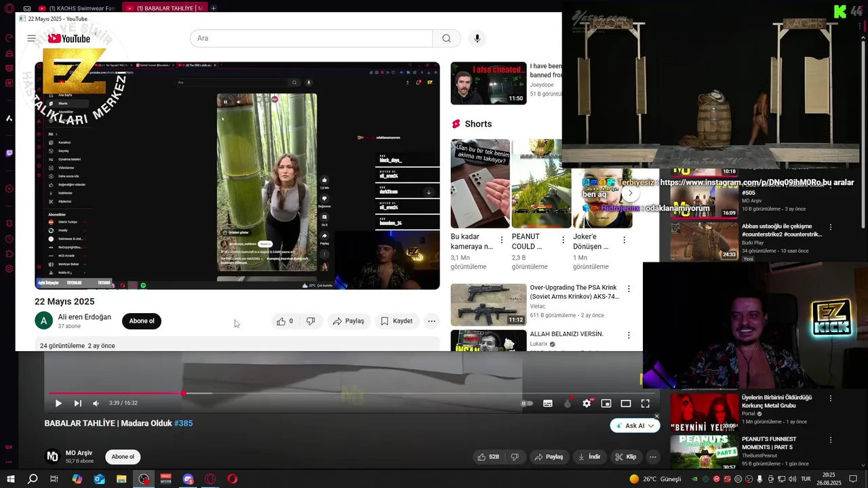Screen dimensions: 868x488
Task: Focus the Ara search field
Action: click(311, 39)
